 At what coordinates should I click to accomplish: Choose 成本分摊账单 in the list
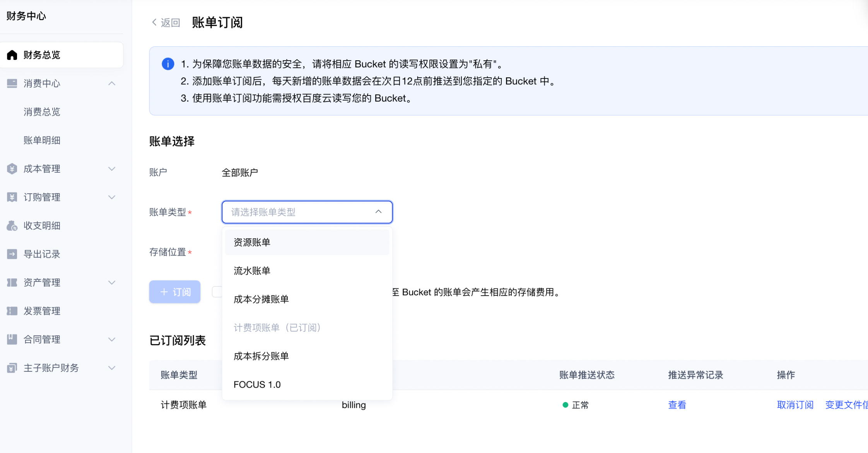307,299
